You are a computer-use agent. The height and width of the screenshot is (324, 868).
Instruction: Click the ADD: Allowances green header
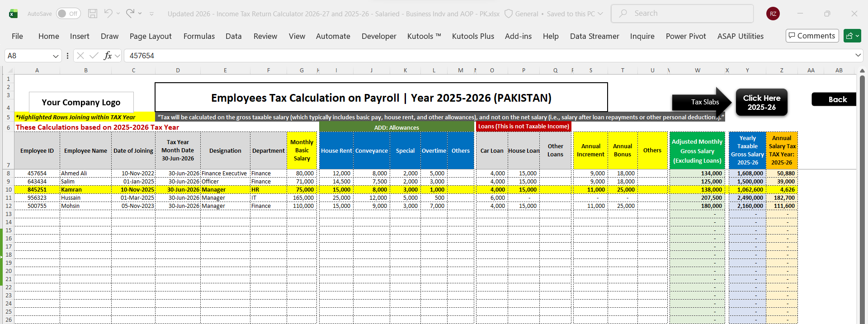[x=396, y=127]
